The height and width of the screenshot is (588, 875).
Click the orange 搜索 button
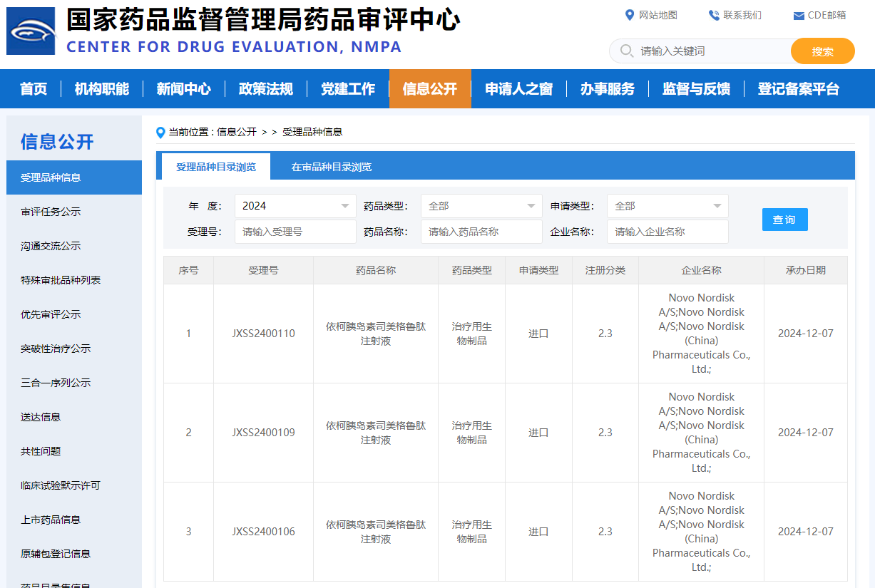(823, 51)
